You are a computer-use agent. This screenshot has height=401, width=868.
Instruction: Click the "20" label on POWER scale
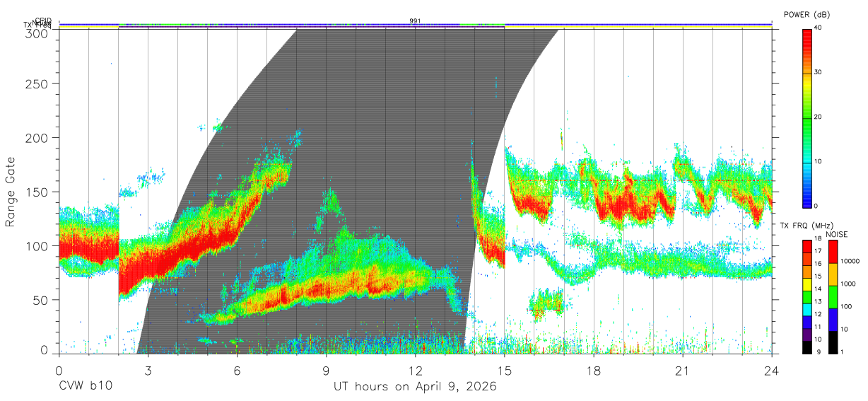(x=819, y=117)
